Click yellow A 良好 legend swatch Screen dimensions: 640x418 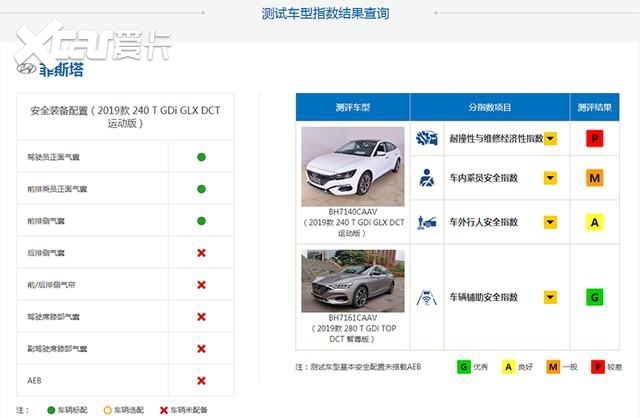pyautogui.click(x=508, y=367)
